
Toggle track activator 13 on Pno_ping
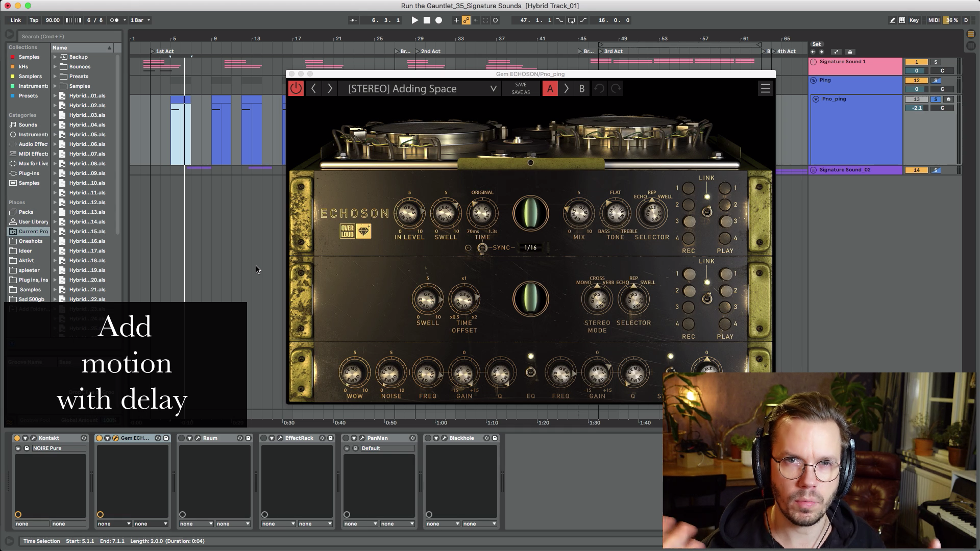916,99
